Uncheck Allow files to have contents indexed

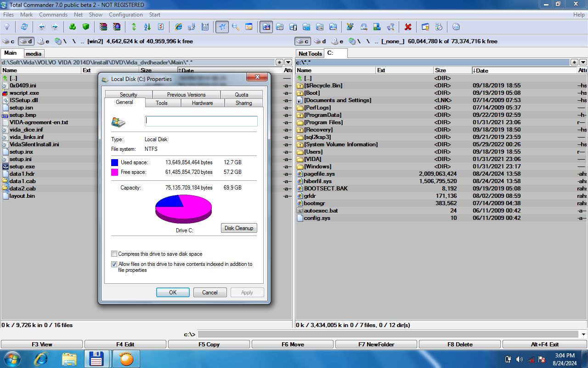[114, 264]
